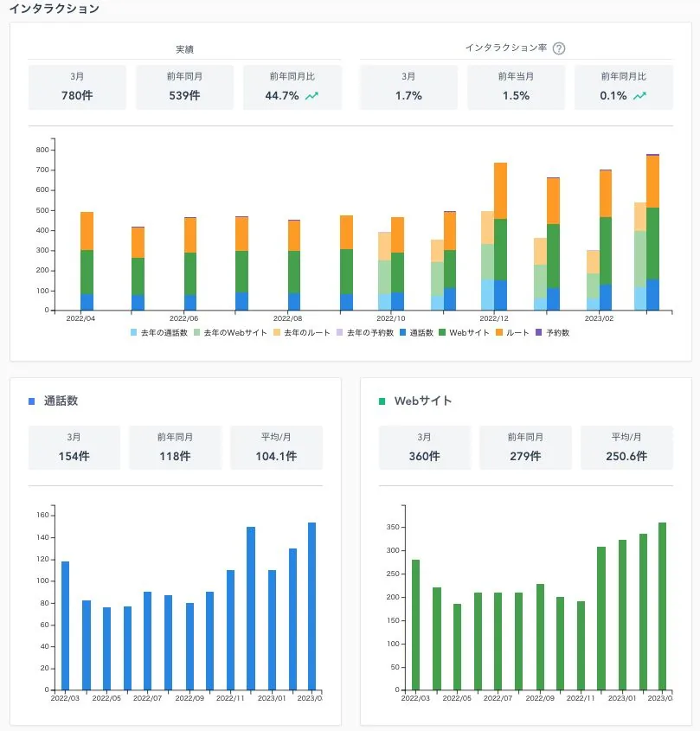Image resolution: width=700 pixels, height=731 pixels.
Task: Toggle the 去年の通話数 legend swatch
Action: click(x=133, y=332)
